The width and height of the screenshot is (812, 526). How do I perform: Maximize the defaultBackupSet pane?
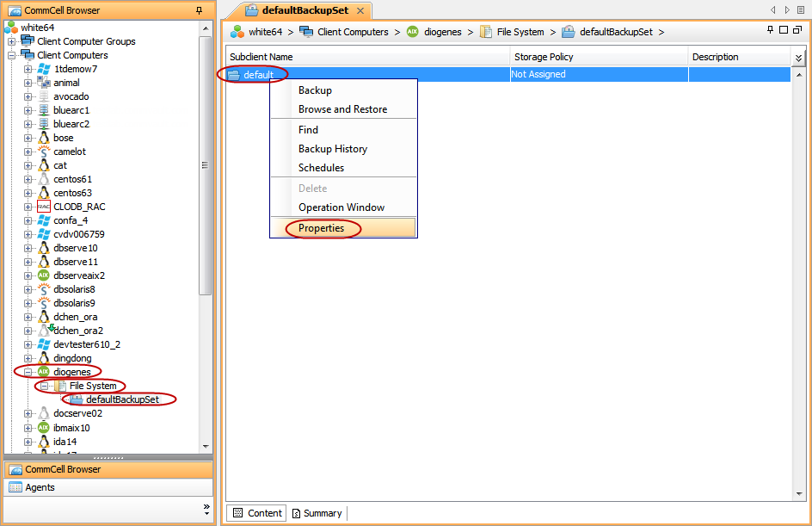pyautogui.click(x=784, y=30)
